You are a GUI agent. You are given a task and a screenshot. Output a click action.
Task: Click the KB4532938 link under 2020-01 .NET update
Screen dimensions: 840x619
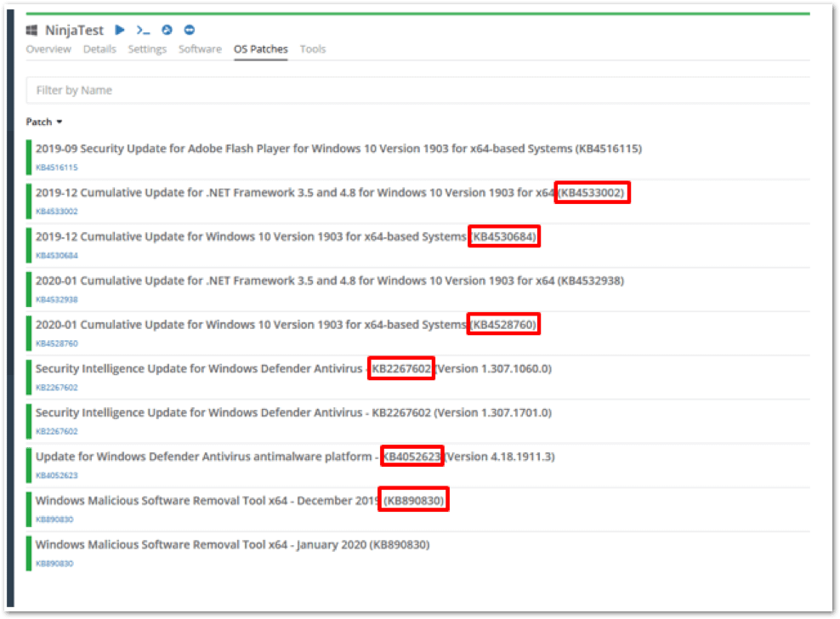point(56,299)
